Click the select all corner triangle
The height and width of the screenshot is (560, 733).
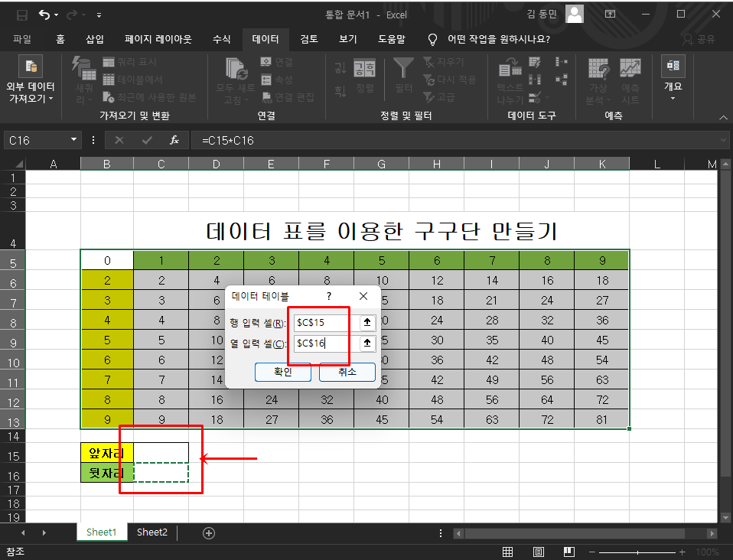[x=18, y=164]
